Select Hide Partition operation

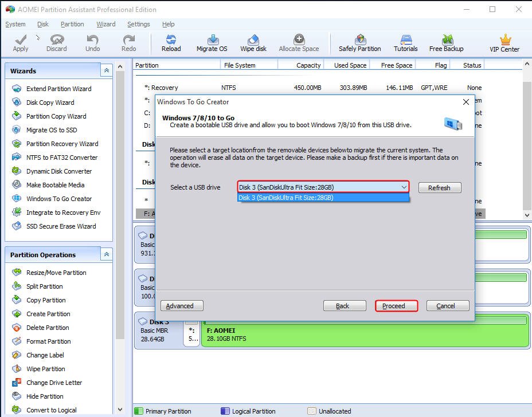click(x=38, y=396)
